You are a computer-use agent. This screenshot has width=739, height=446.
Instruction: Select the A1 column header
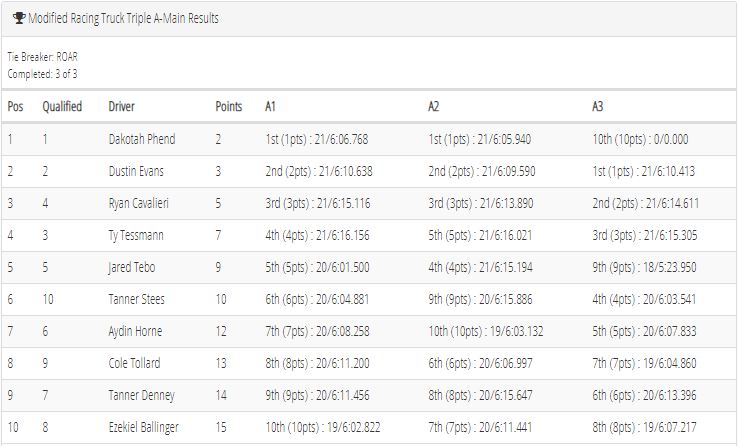point(270,106)
